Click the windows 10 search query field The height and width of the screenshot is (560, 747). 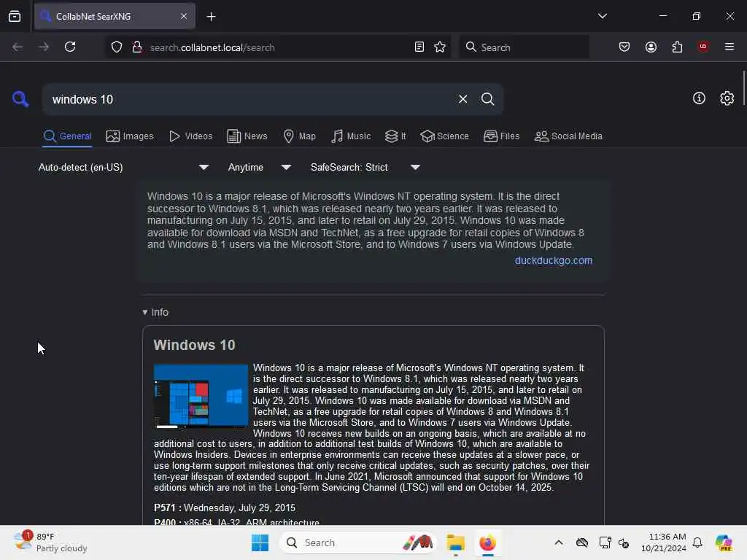click(x=250, y=99)
